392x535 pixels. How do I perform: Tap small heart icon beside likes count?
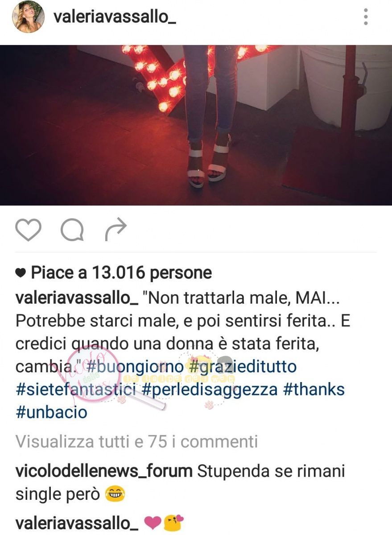pyautogui.click(x=21, y=274)
